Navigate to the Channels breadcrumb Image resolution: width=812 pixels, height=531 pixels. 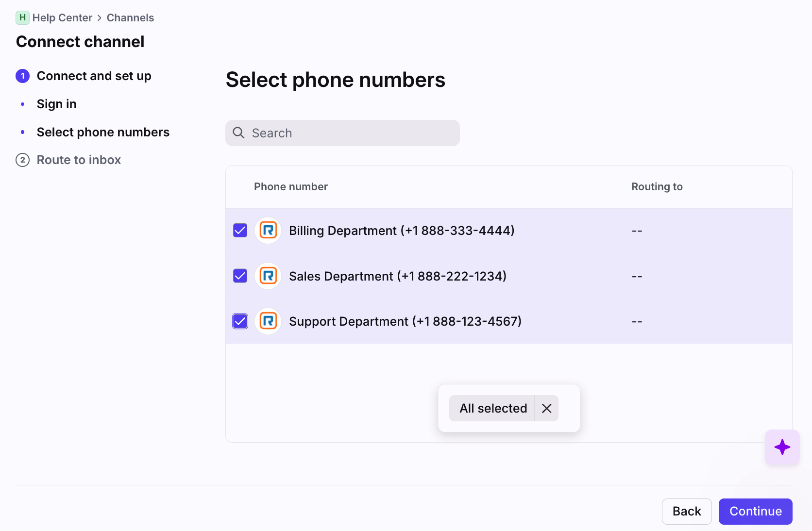[130, 17]
